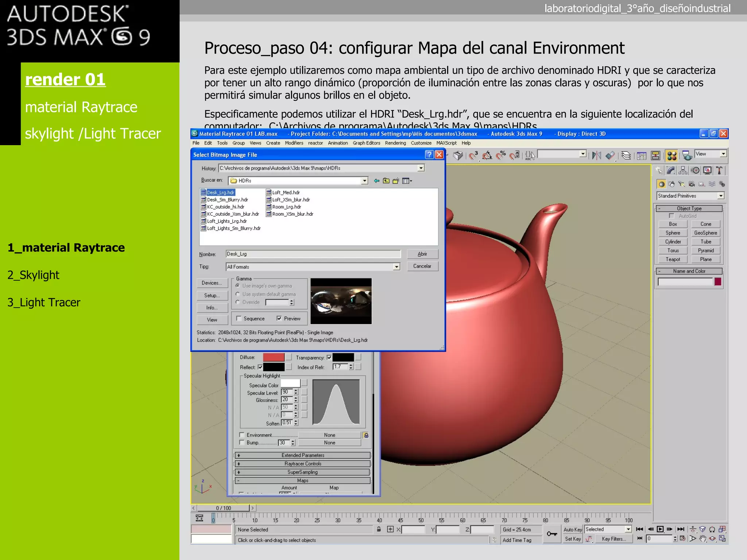Enable the AutoGrid checkbox

tap(671, 216)
